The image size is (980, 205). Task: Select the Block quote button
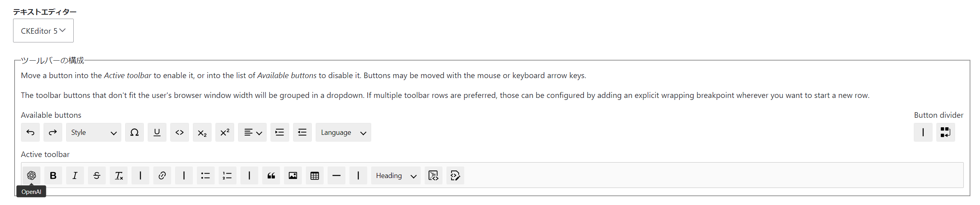[271, 175]
